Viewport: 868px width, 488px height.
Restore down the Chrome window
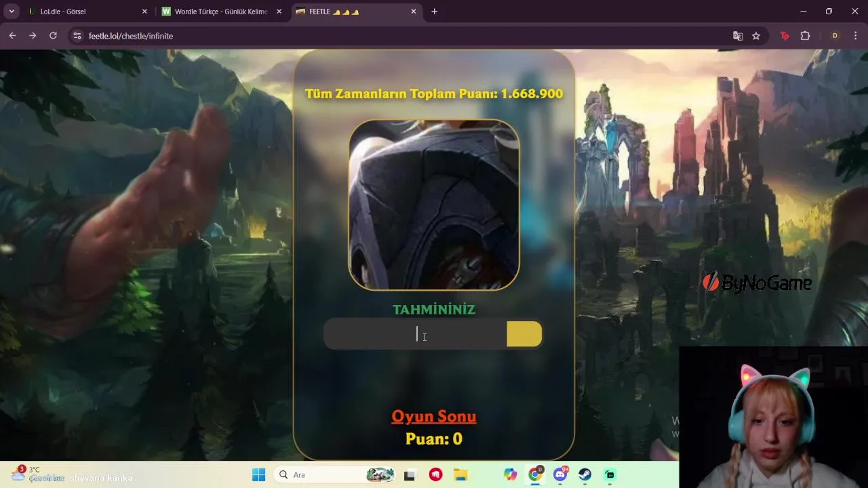coord(829,12)
